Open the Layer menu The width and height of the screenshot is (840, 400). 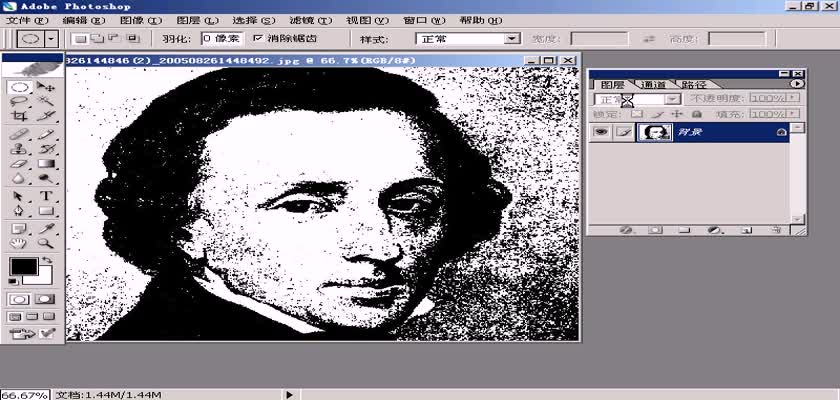coord(198,20)
